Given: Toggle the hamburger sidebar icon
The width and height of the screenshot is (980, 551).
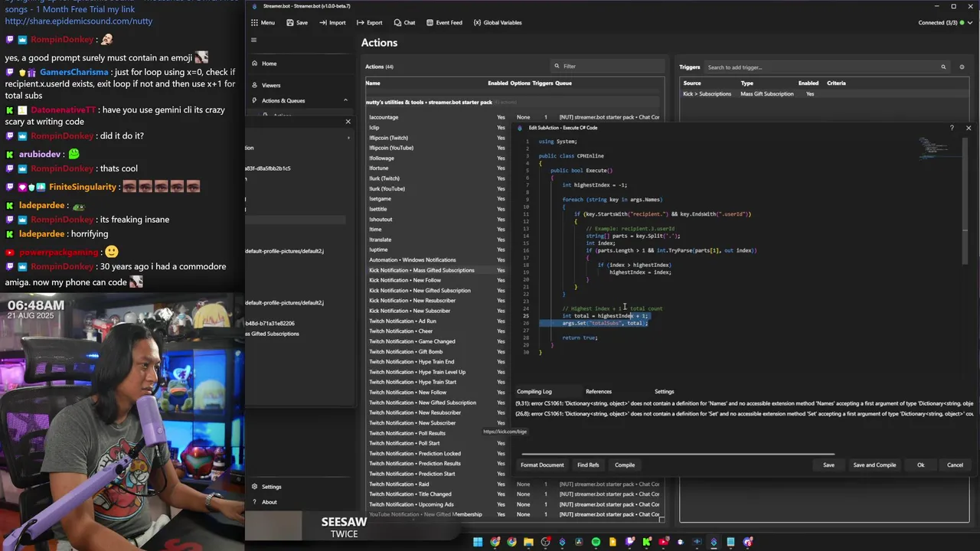Looking at the screenshot, I should (253, 40).
